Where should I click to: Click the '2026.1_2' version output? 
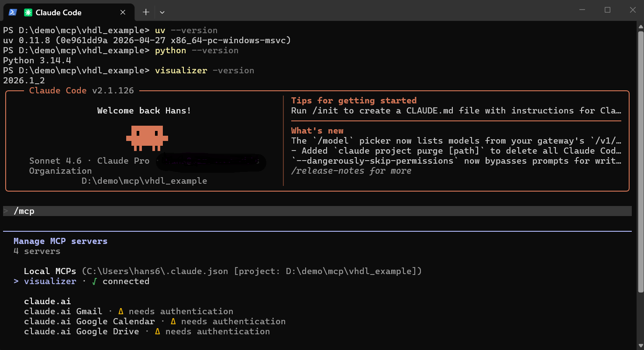[24, 80]
